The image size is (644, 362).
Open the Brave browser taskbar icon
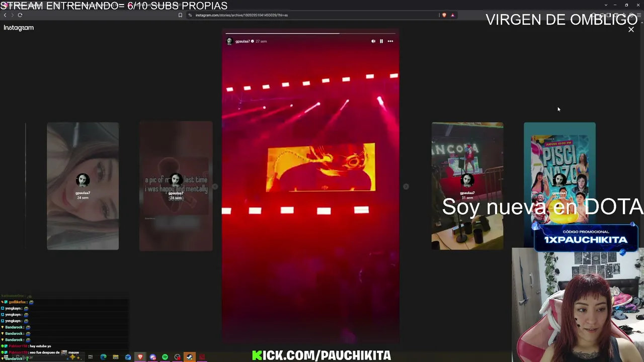click(140, 357)
